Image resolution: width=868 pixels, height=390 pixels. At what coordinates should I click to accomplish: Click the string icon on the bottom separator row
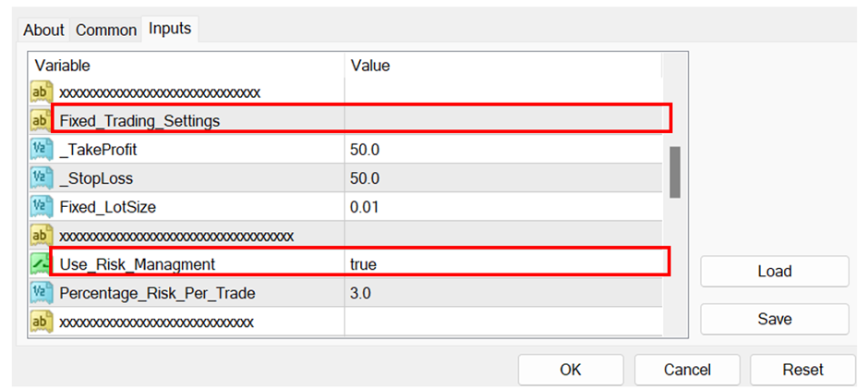click(41, 322)
